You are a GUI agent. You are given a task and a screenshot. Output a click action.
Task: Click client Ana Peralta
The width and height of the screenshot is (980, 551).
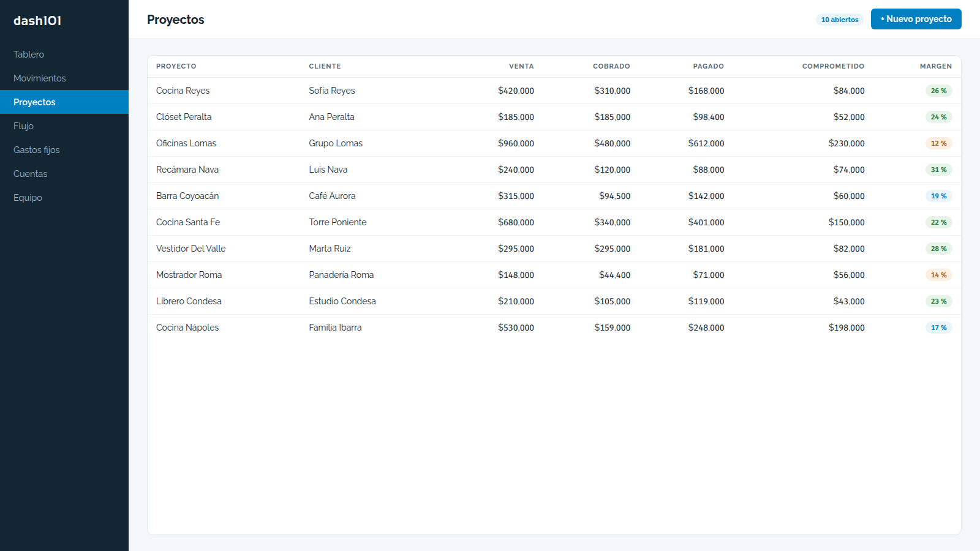coord(331,117)
